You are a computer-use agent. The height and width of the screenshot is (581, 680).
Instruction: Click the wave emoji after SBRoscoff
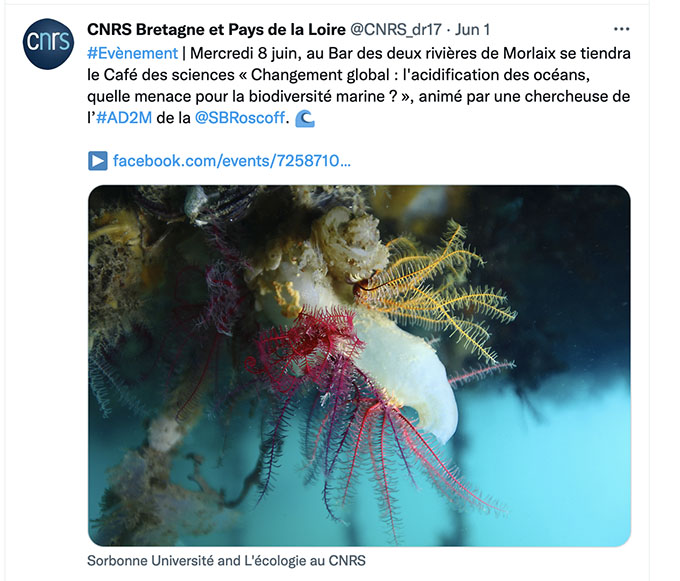point(305,118)
